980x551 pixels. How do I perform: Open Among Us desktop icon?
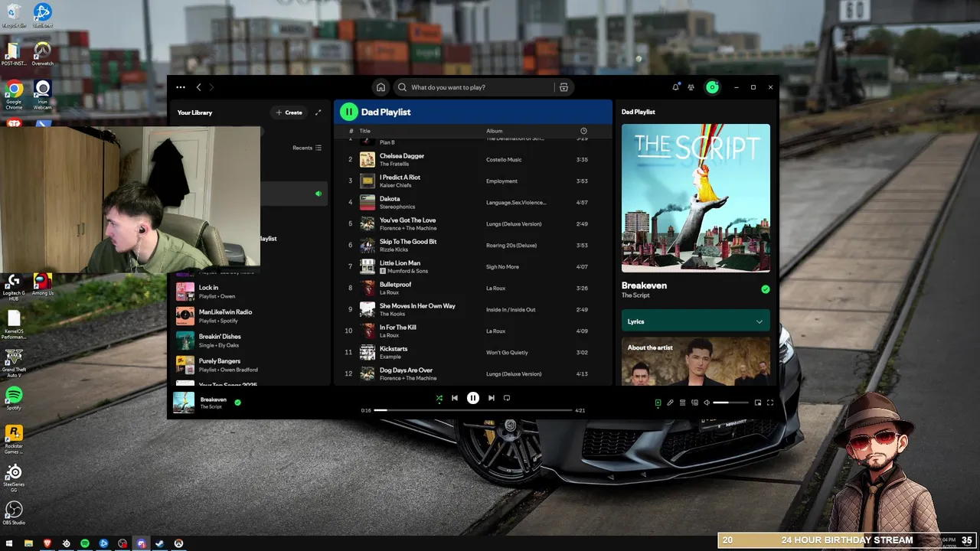tap(43, 285)
